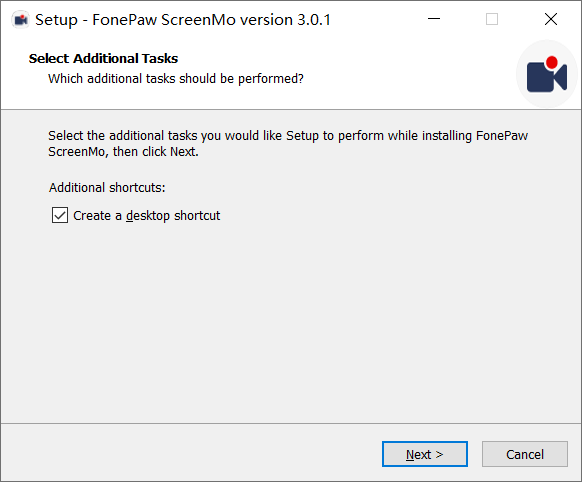
Task: Uncheck the desktop shortcut checkbox
Action: pos(60,215)
